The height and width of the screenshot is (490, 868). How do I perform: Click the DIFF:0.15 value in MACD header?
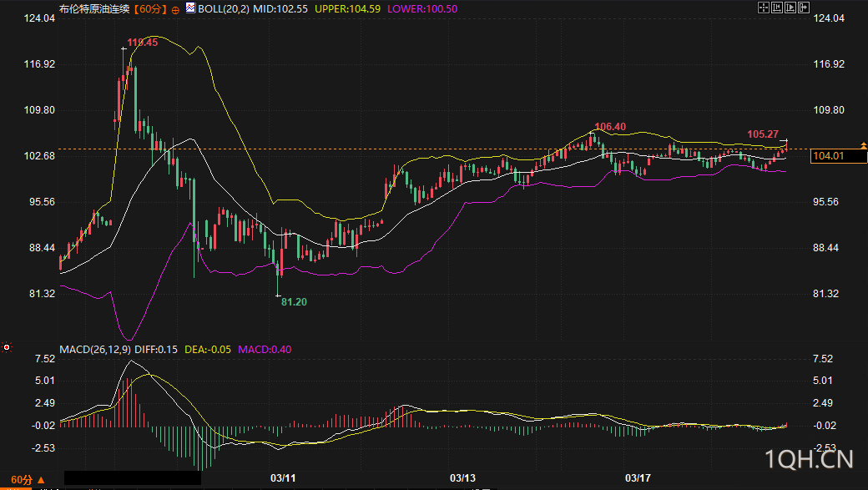click(x=156, y=350)
